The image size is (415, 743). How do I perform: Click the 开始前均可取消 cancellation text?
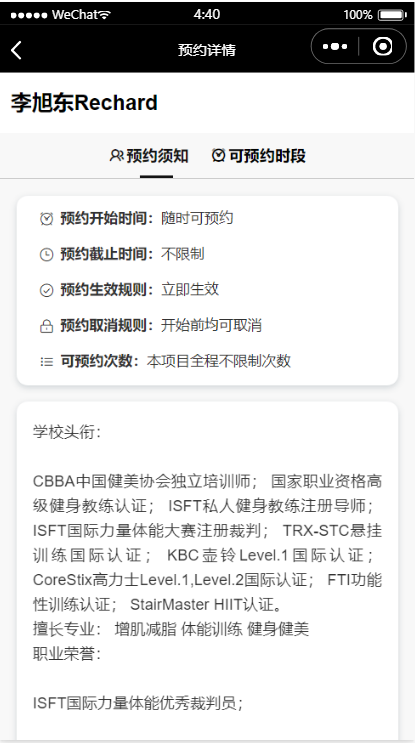click(211, 326)
